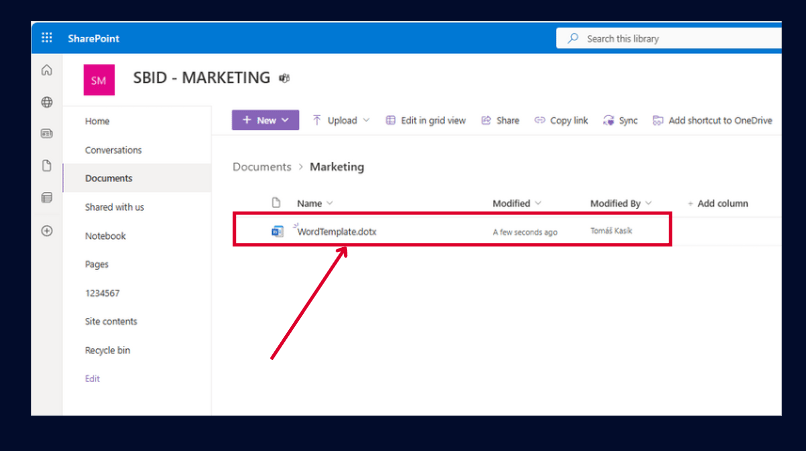Click the Word icon of WordTemplate.dotx

tap(278, 231)
